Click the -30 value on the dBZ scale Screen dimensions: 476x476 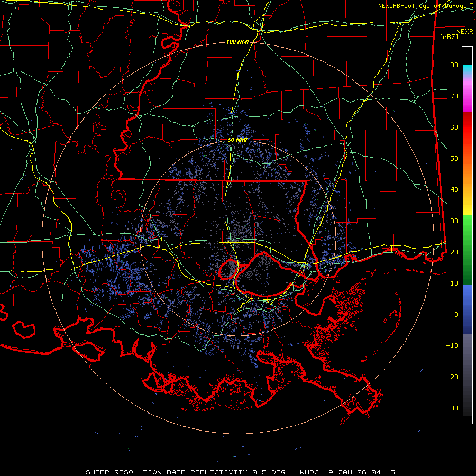coord(452,408)
